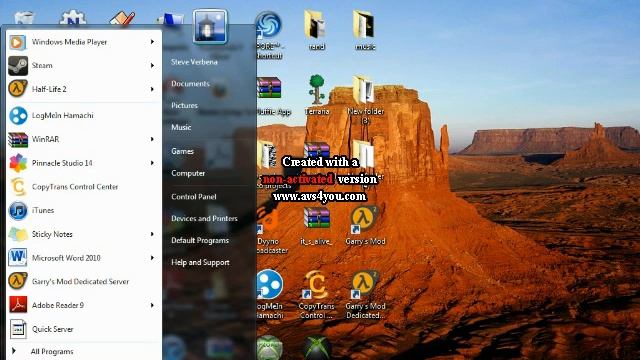Screen dimensions: 640x360
Task: Open Devices and Printers
Action: click(x=204, y=218)
